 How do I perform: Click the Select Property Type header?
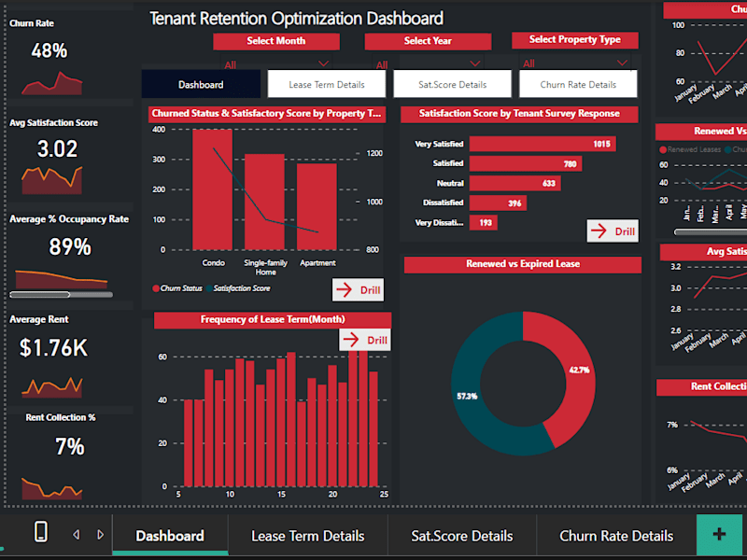click(575, 39)
